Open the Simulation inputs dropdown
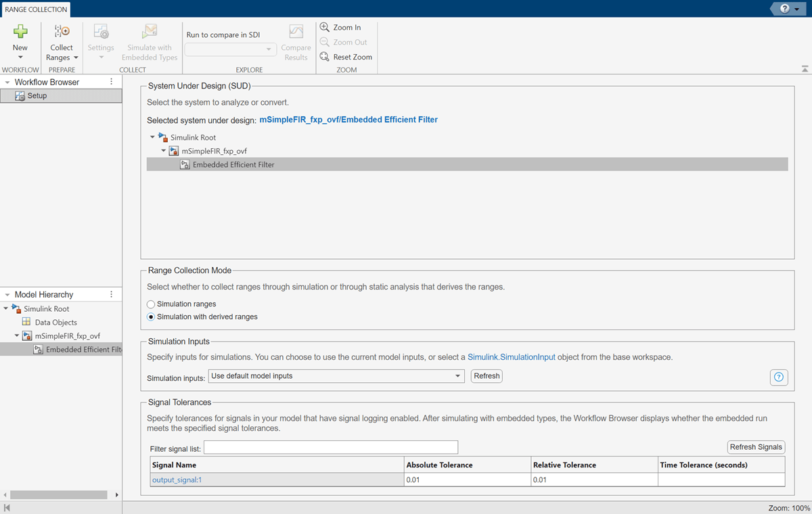812x514 pixels. point(336,376)
